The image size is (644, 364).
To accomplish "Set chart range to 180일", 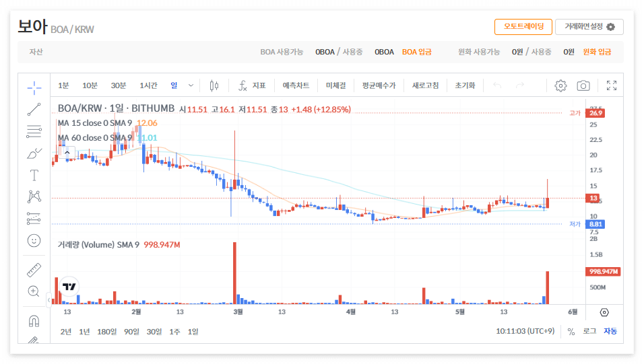I will 107,332.
